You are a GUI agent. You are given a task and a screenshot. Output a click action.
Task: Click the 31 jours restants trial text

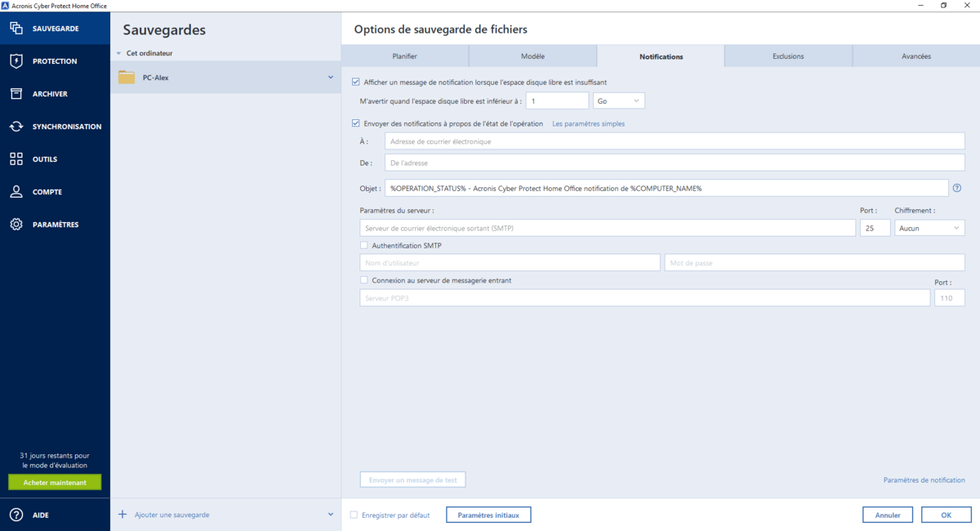(x=55, y=460)
